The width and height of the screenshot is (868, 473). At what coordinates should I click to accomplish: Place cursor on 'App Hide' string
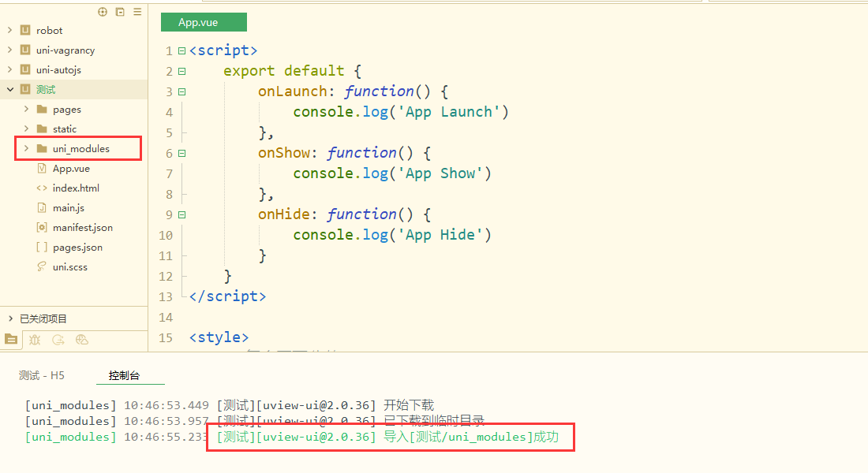click(x=440, y=235)
